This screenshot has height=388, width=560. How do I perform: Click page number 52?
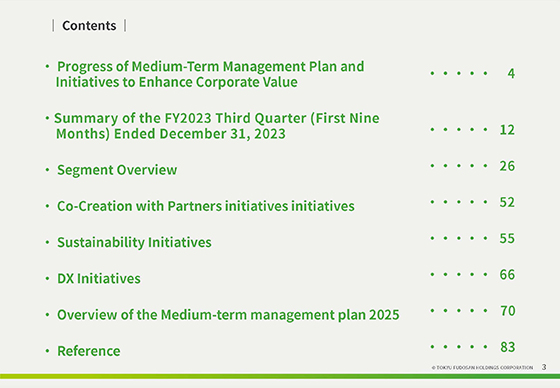(x=507, y=202)
